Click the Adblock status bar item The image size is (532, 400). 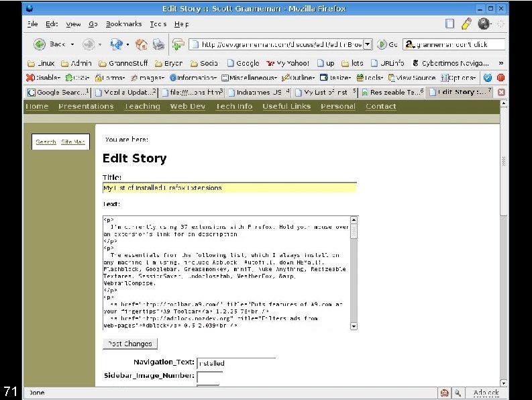point(486,393)
